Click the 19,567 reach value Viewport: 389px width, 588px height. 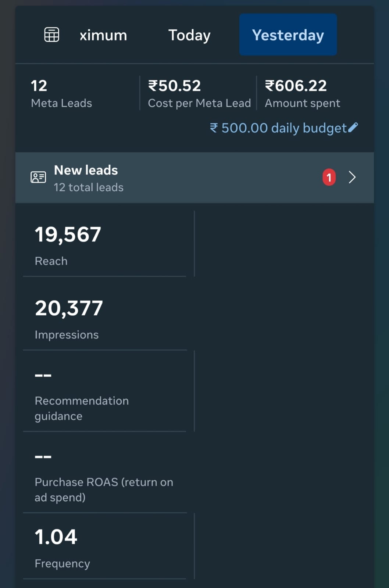click(68, 234)
